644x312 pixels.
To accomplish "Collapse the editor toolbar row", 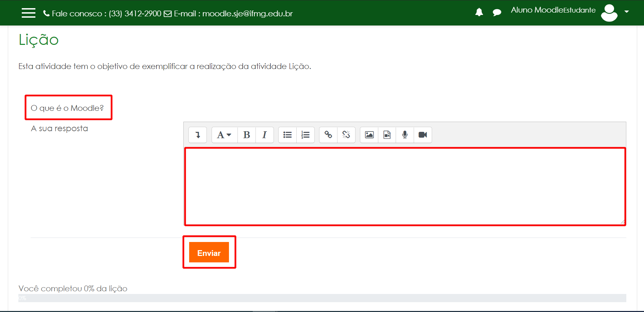I will 198,135.
